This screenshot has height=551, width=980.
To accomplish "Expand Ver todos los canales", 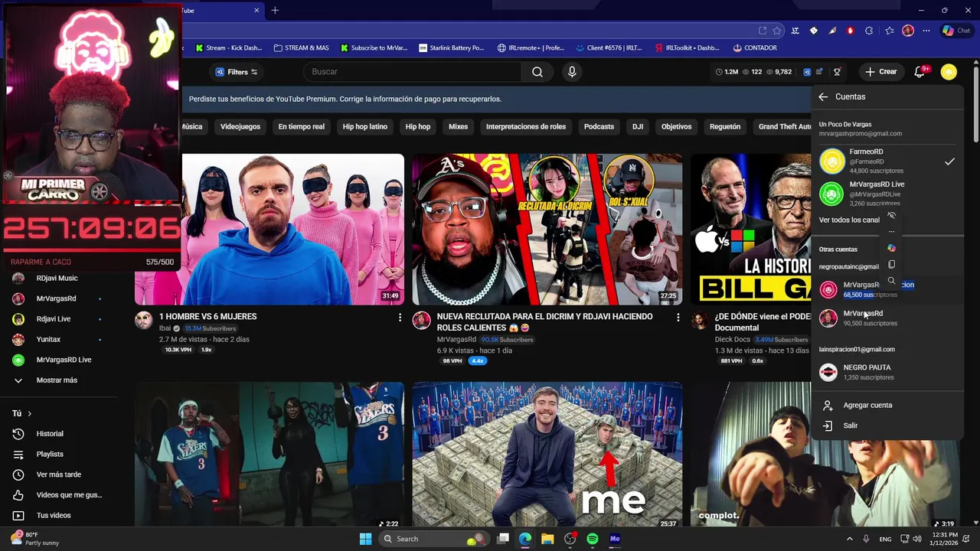I will click(850, 220).
